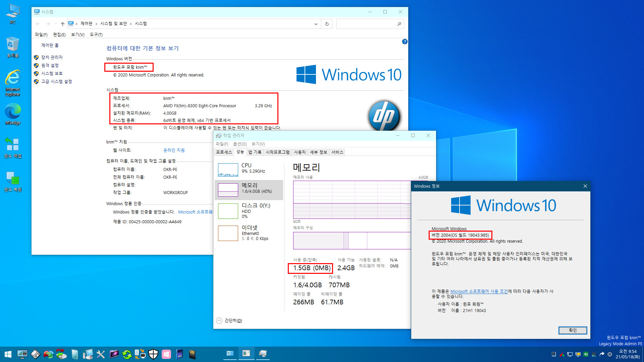Switch to the 프로세스 tab in Task Manager
644x362 pixels.
coord(224,152)
